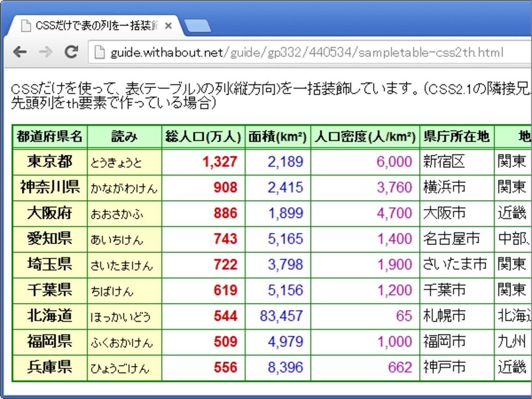Click the population value 509

pos(225,342)
